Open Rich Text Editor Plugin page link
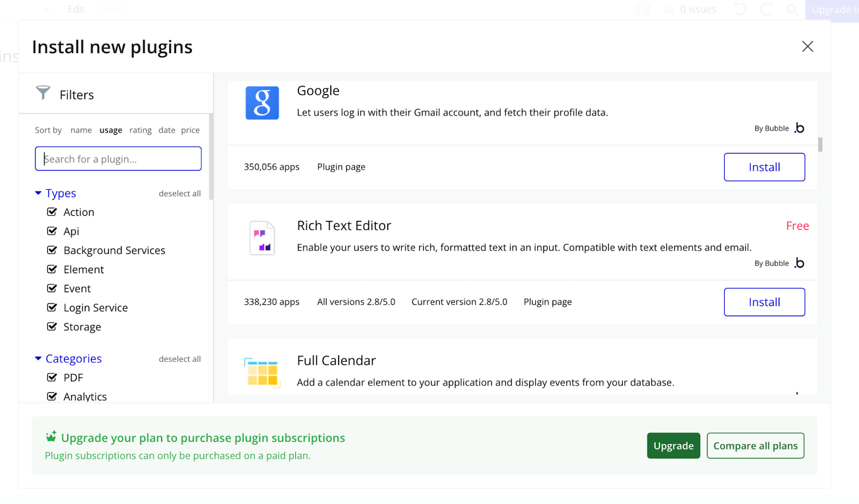This screenshot has height=504, width=859. pos(548,302)
